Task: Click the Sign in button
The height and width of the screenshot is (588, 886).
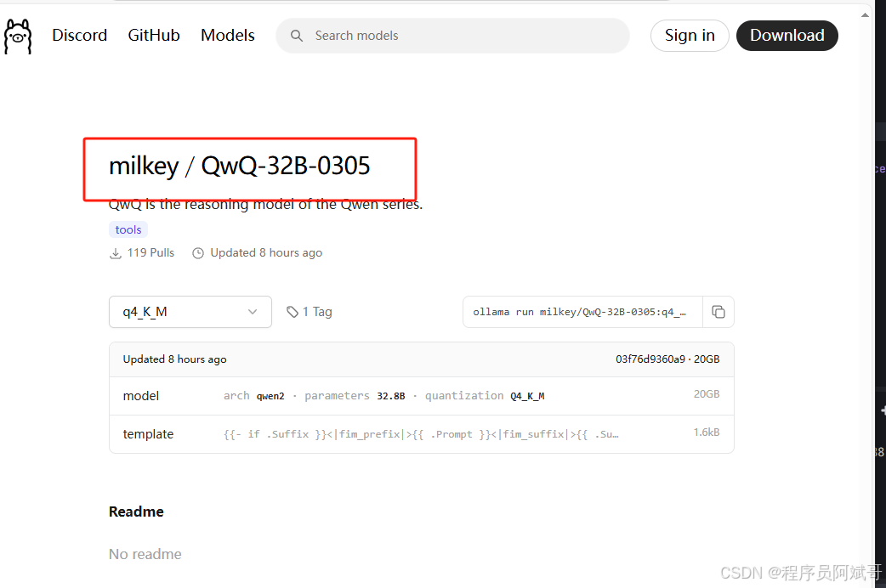Action: tap(690, 36)
